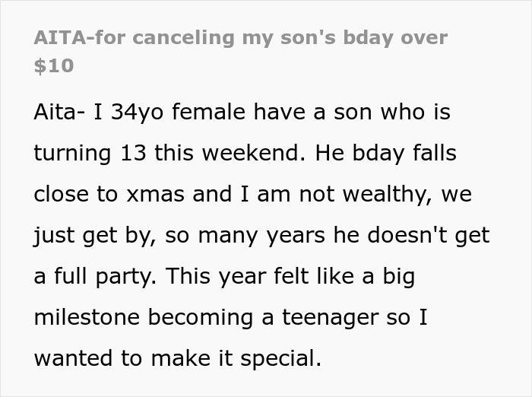Click the "$10" text in the title

pos(54,66)
